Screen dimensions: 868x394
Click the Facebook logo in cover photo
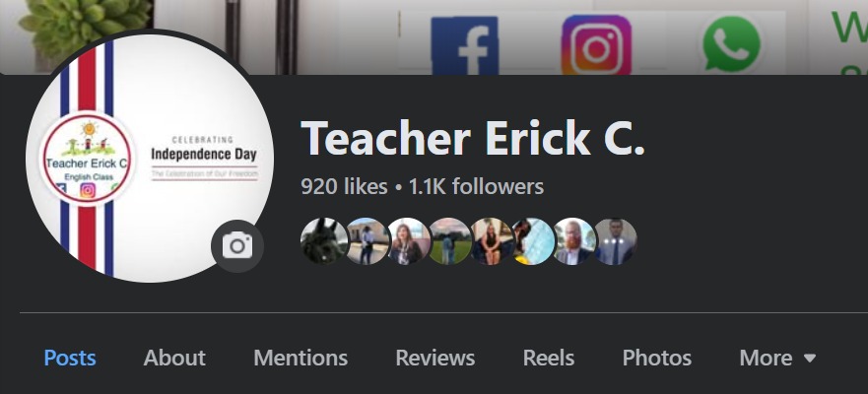(465, 45)
